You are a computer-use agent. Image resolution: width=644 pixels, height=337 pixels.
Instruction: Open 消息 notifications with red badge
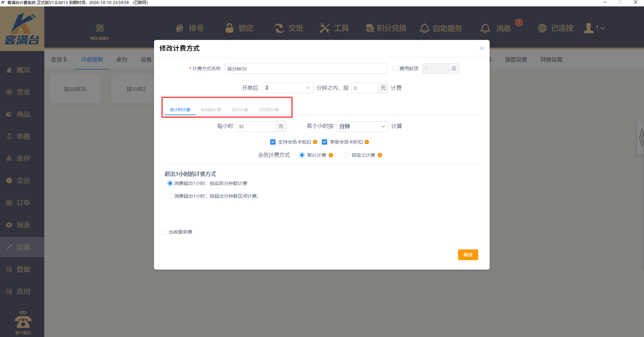[485, 28]
